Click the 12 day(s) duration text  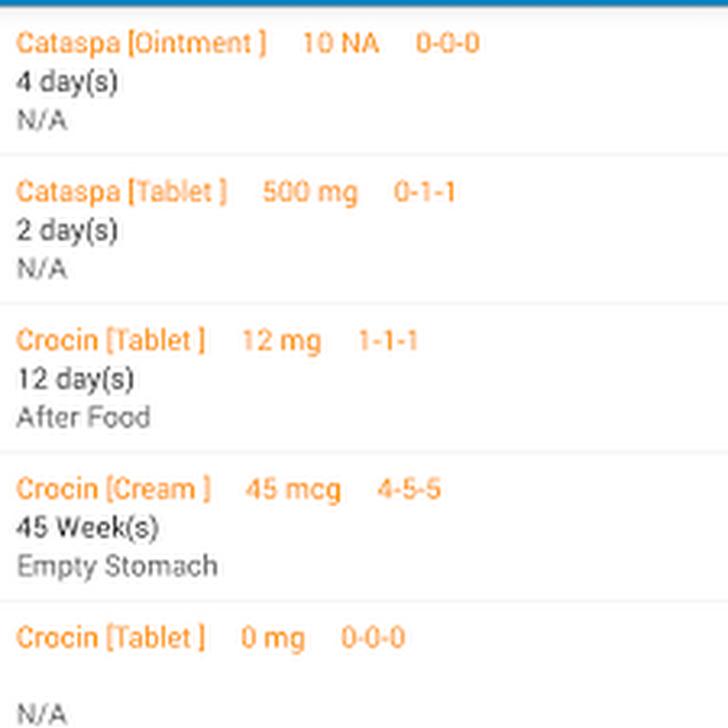pos(75,379)
